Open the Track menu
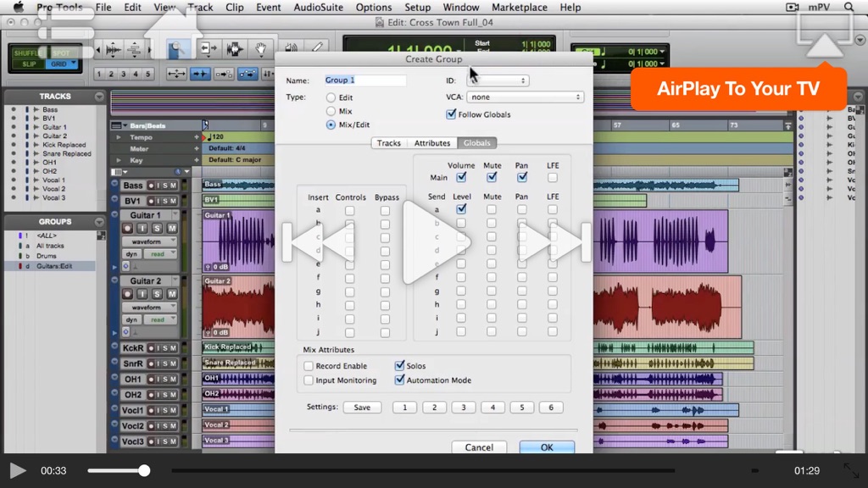This screenshot has width=868, height=488. pos(200,7)
